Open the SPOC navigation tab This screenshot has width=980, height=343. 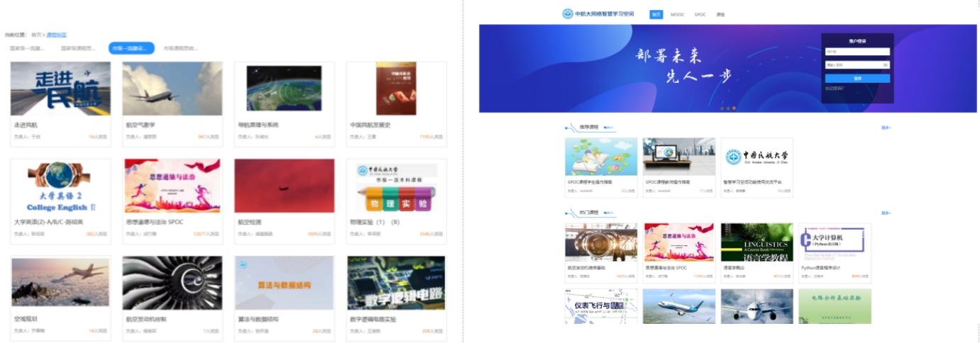tap(700, 14)
